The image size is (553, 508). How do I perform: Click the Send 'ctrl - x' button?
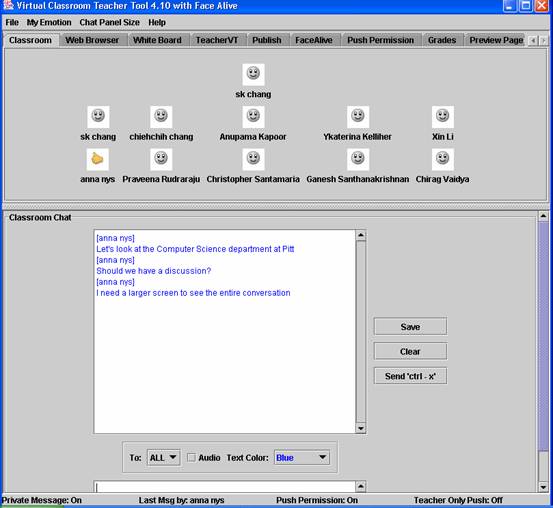point(410,376)
